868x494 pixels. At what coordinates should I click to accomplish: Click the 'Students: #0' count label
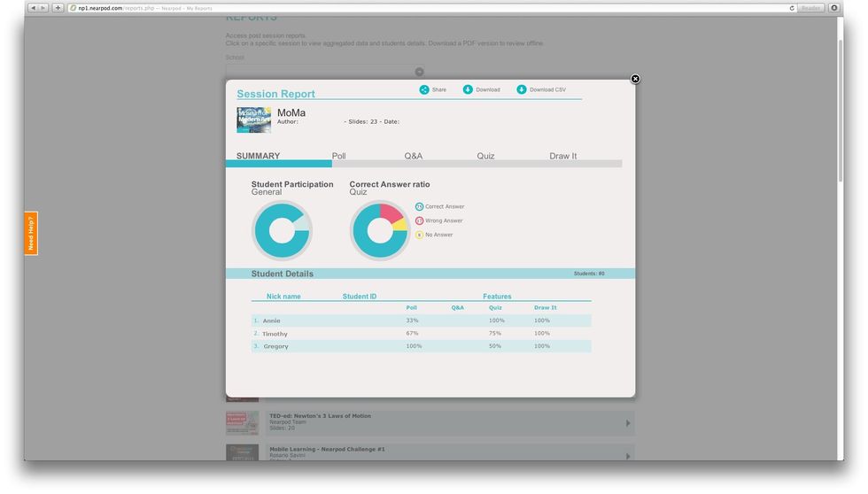(x=589, y=274)
